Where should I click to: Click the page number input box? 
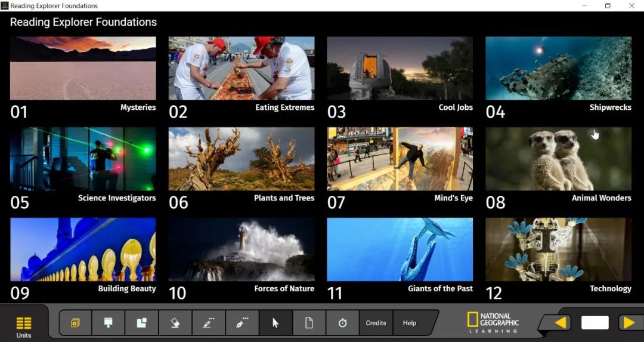595,323
